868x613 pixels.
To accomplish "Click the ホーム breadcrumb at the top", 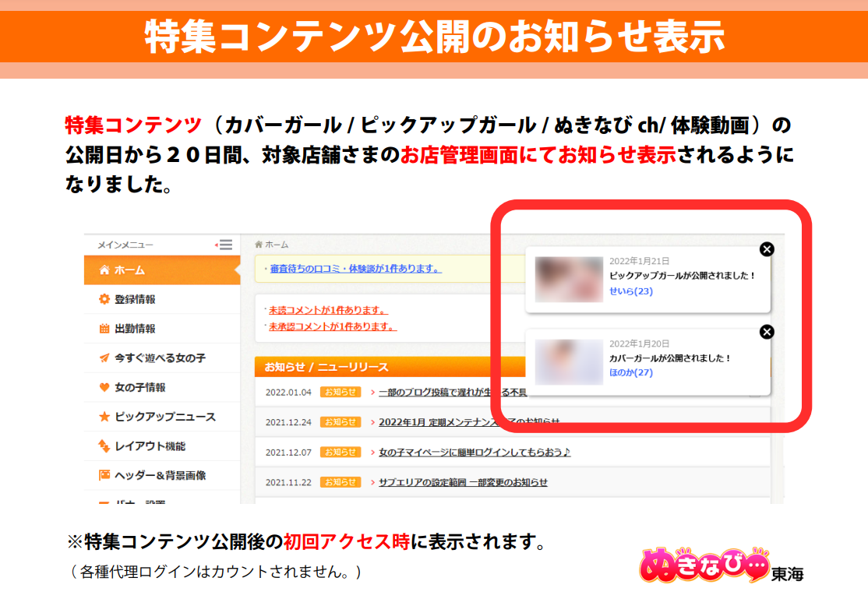I will click(274, 245).
